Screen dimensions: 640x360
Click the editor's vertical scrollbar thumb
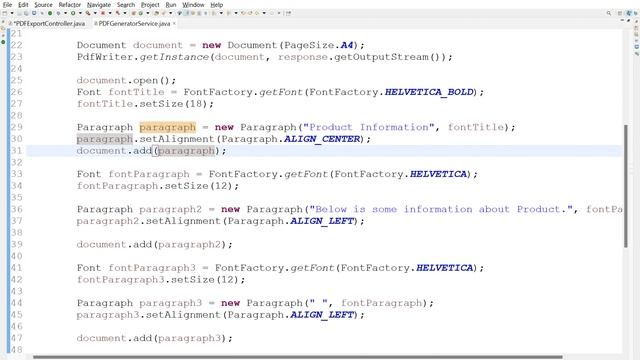point(626,186)
